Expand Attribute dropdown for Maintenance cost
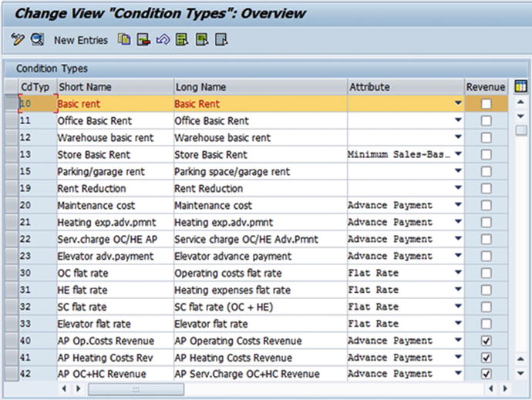The height and width of the screenshot is (400, 532). click(x=458, y=206)
